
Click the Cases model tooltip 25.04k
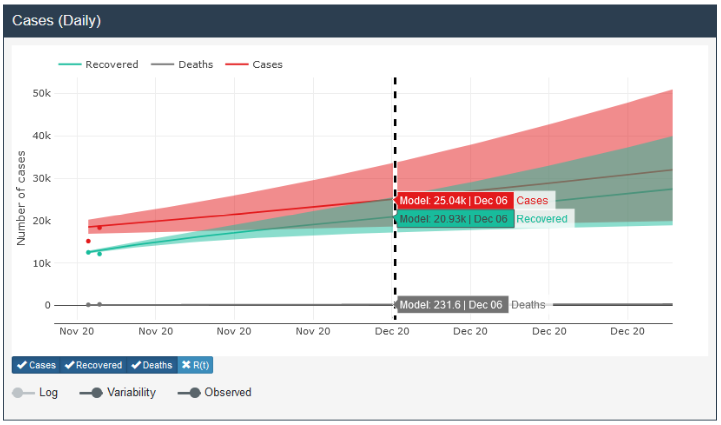click(x=453, y=201)
